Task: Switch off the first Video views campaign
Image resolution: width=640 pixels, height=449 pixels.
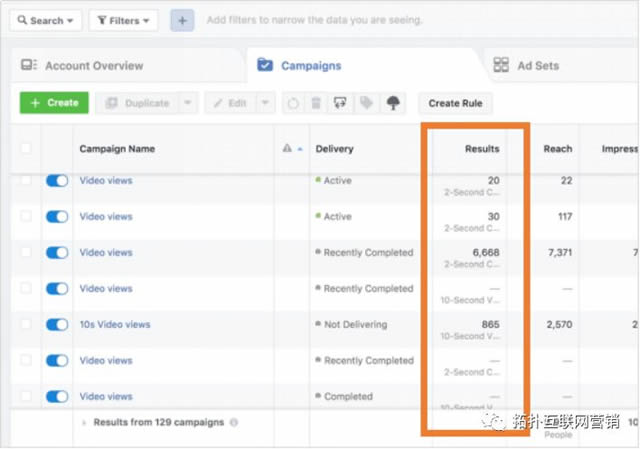Action: coord(57,181)
